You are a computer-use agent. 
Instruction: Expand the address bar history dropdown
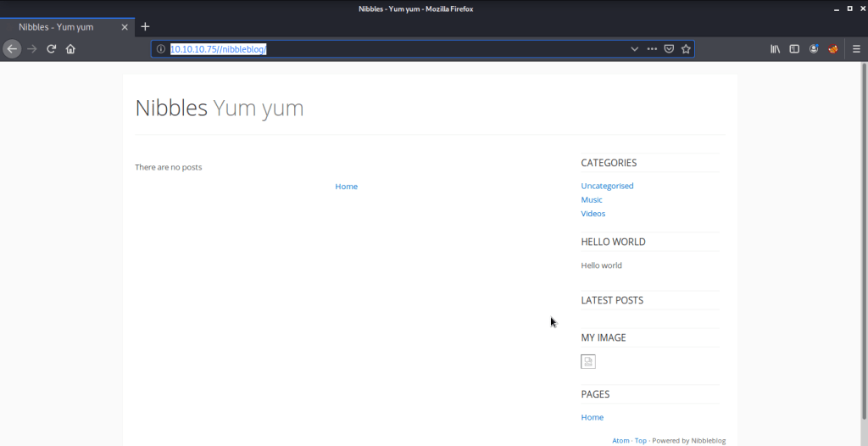[x=634, y=49]
